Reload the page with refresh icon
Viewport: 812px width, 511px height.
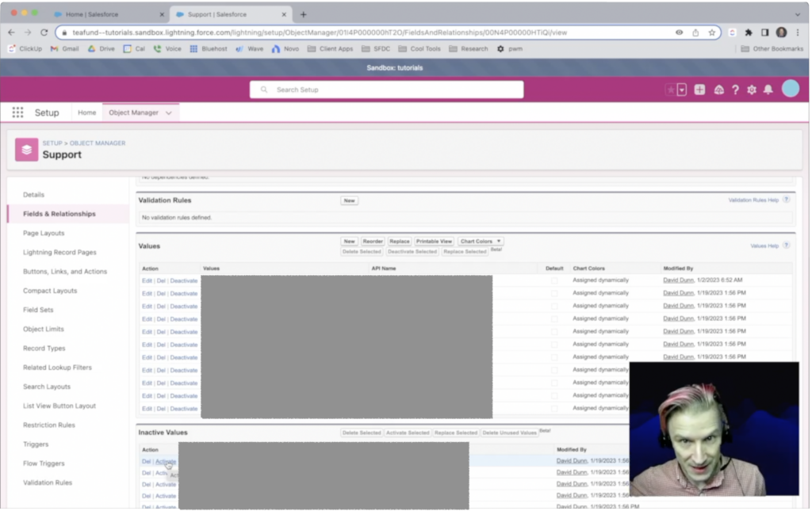coord(44,32)
